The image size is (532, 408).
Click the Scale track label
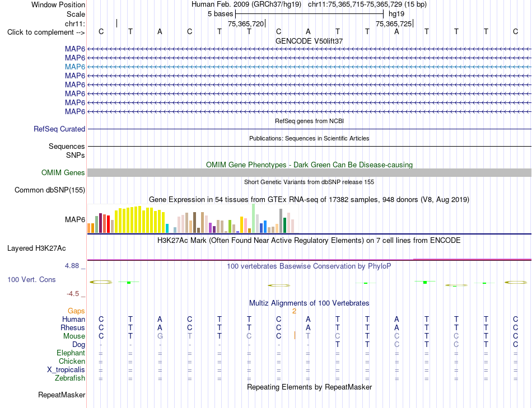76,14
